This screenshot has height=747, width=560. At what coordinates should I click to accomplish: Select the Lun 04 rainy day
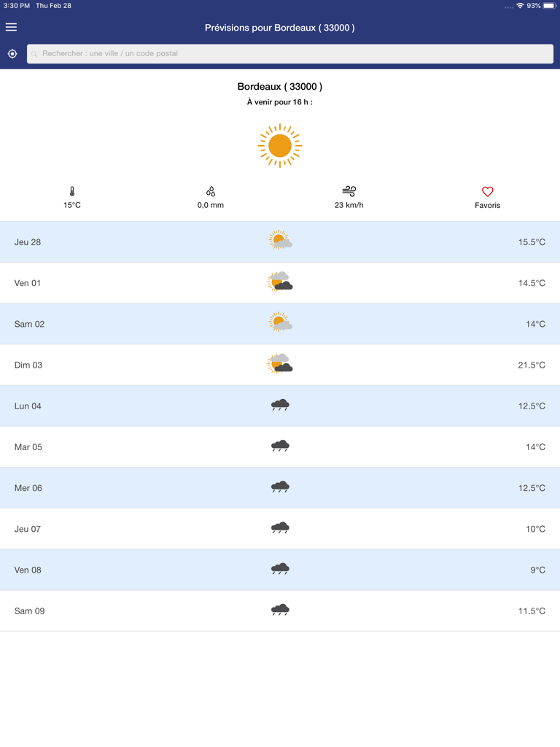tap(280, 406)
